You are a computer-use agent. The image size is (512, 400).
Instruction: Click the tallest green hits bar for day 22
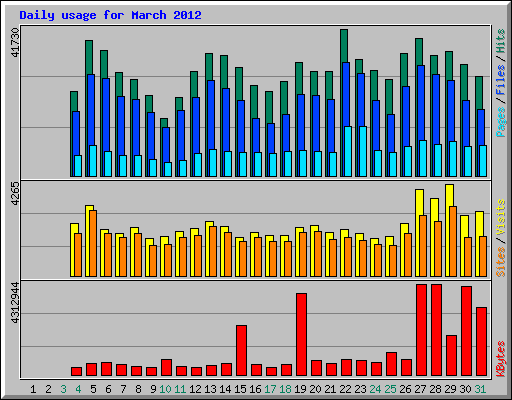344,46
